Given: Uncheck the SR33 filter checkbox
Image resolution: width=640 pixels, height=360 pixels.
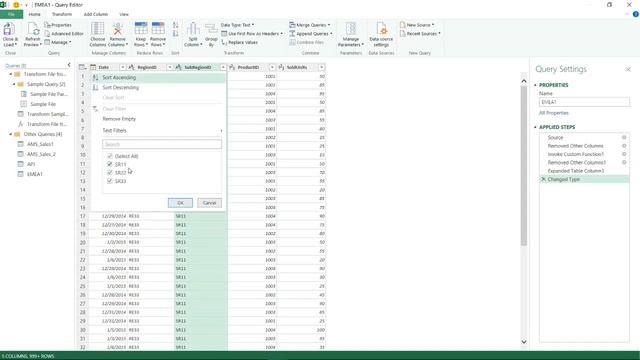Looking at the screenshot, I should point(109,181).
